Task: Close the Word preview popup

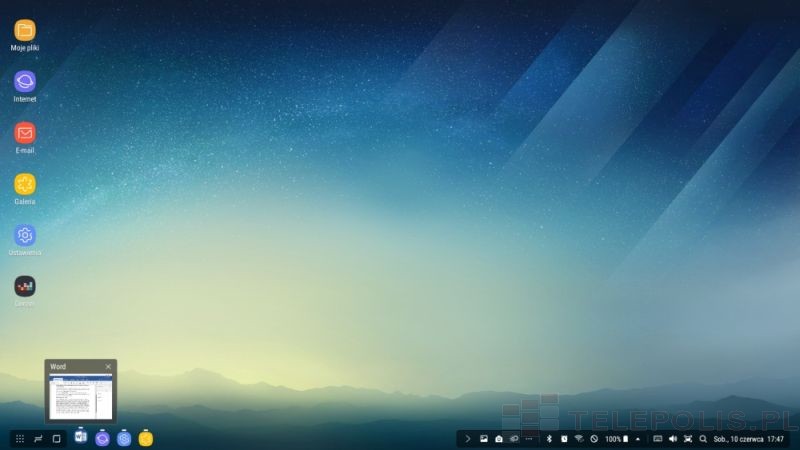Action: tap(108, 366)
